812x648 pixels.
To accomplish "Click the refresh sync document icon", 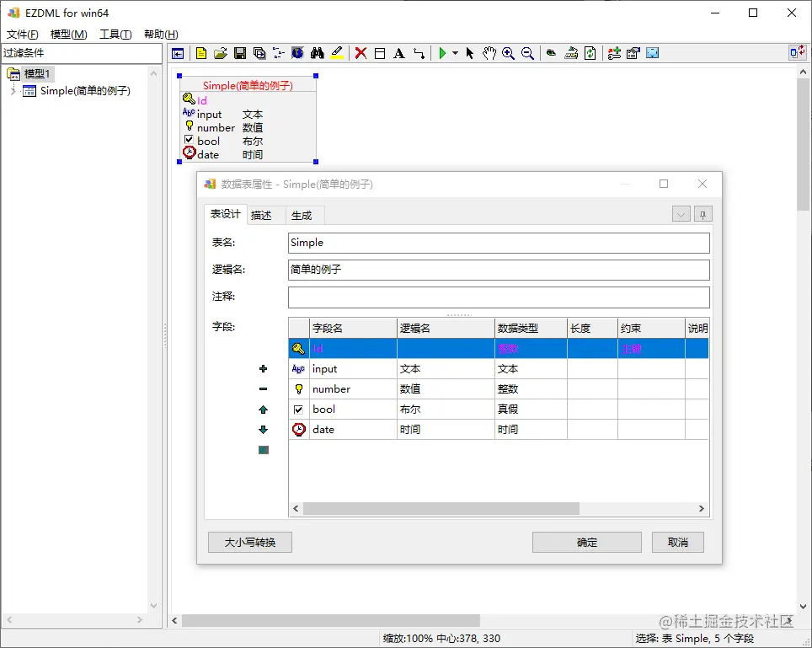I will pos(590,53).
